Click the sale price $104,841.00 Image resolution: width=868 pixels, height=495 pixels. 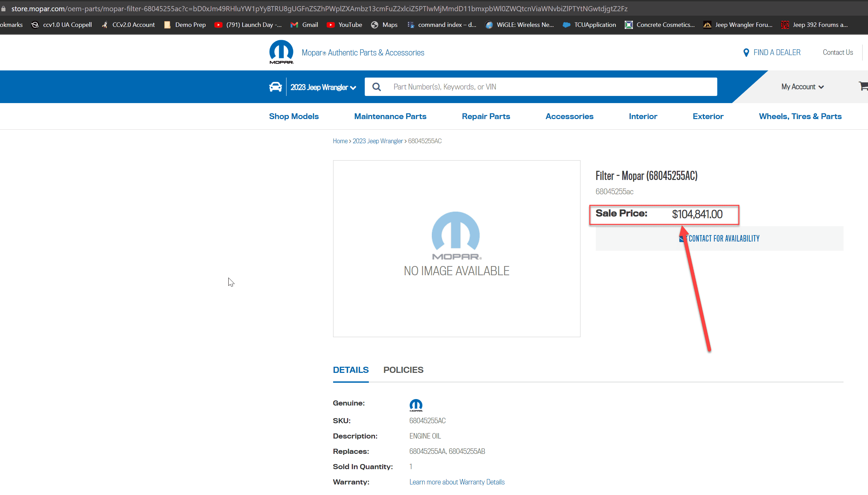[x=697, y=214]
